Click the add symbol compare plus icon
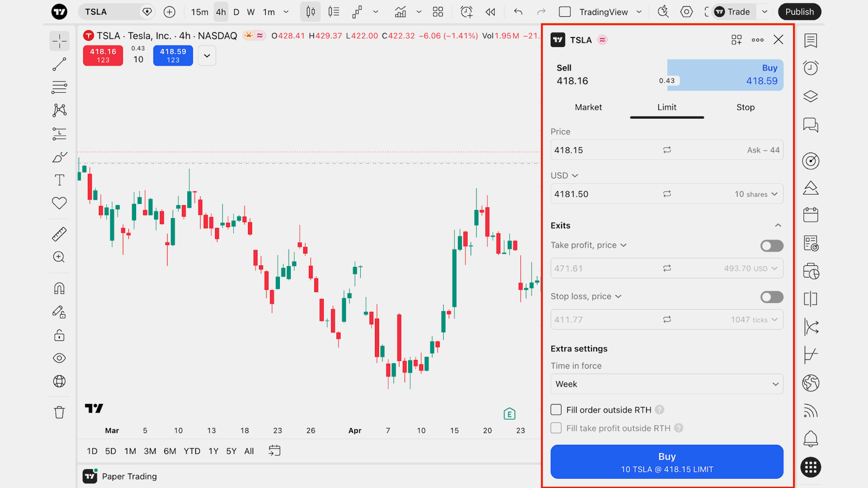Image resolution: width=868 pixels, height=488 pixels. (x=169, y=12)
